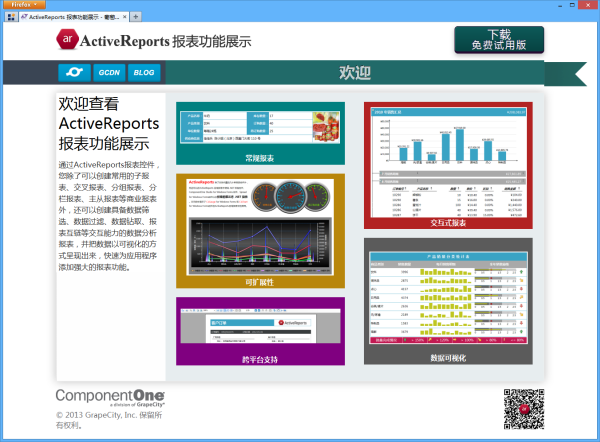The height and width of the screenshot is (442, 600).
Task: Open the 交互式报表 report tile
Action: [448, 165]
